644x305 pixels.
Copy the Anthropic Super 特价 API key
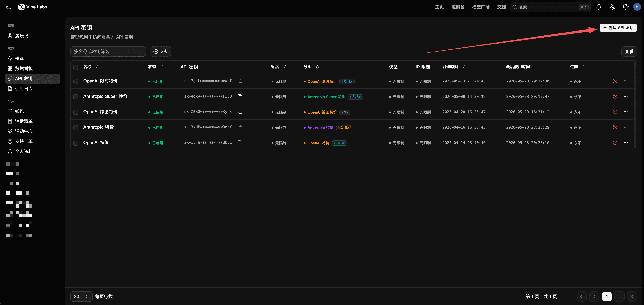(240, 96)
